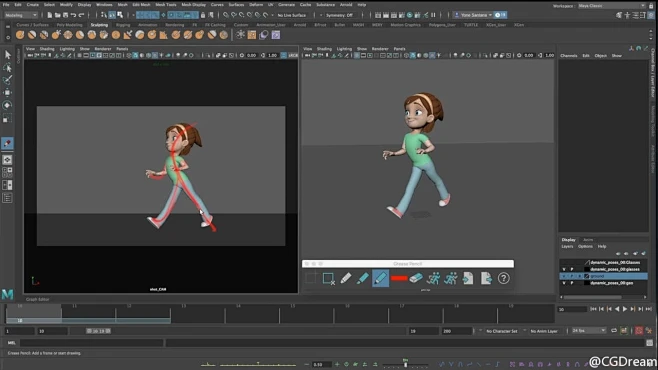Pick the Rotate tool in toolbox
Viewport: 658px width, 370px height.
(x=7, y=105)
